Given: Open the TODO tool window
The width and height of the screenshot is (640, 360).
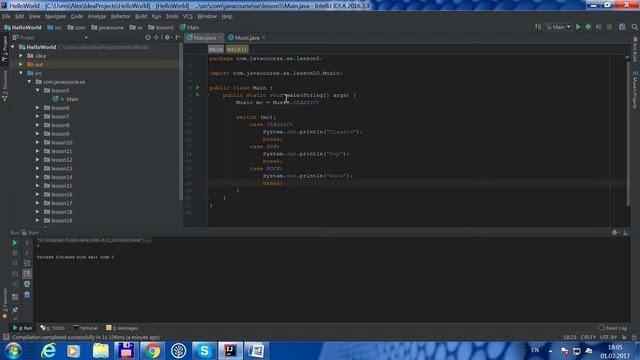Looking at the screenshot, I should (x=53, y=328).
